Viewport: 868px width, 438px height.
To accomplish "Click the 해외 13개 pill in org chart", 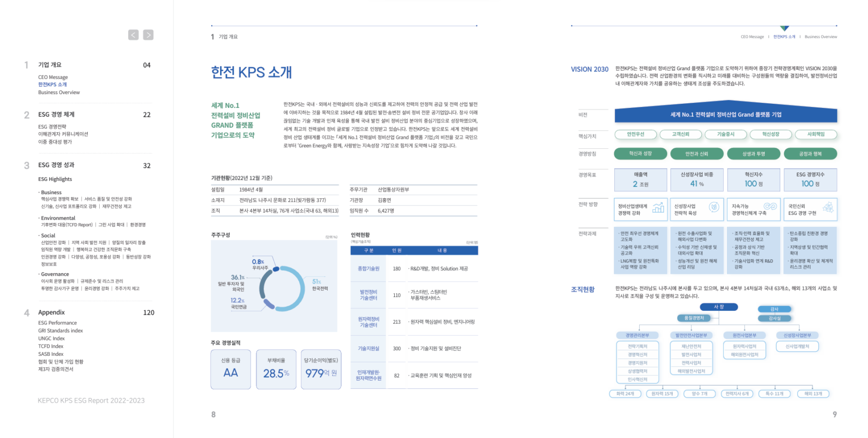I will 813,394.
